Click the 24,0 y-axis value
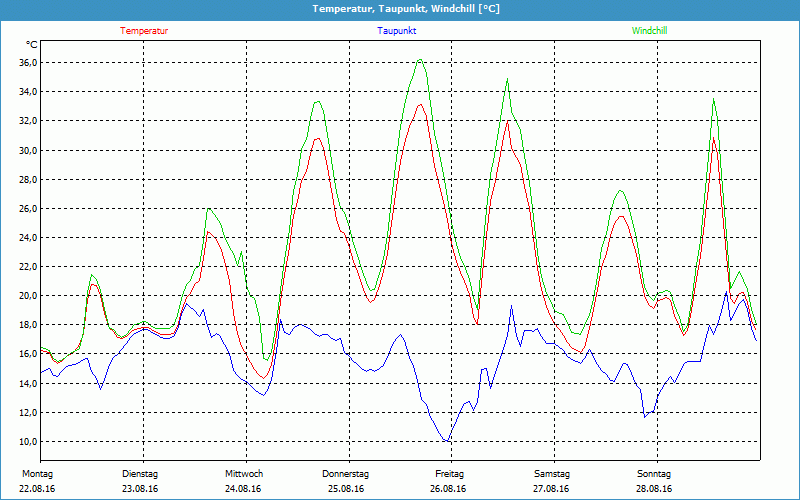The height and width of the screenshot is (500, 800). pyautogui.click(x=27, y=238)
